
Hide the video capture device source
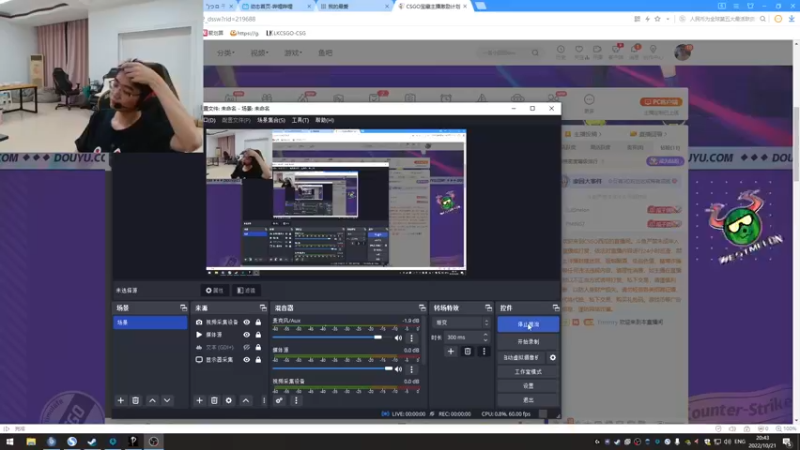click(x=246, y=322)
